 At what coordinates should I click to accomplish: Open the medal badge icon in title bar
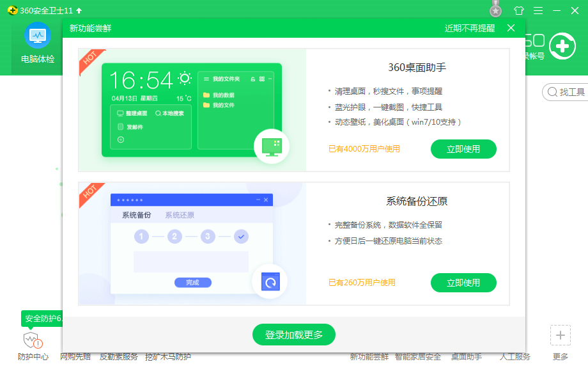[x=495, y=10]
